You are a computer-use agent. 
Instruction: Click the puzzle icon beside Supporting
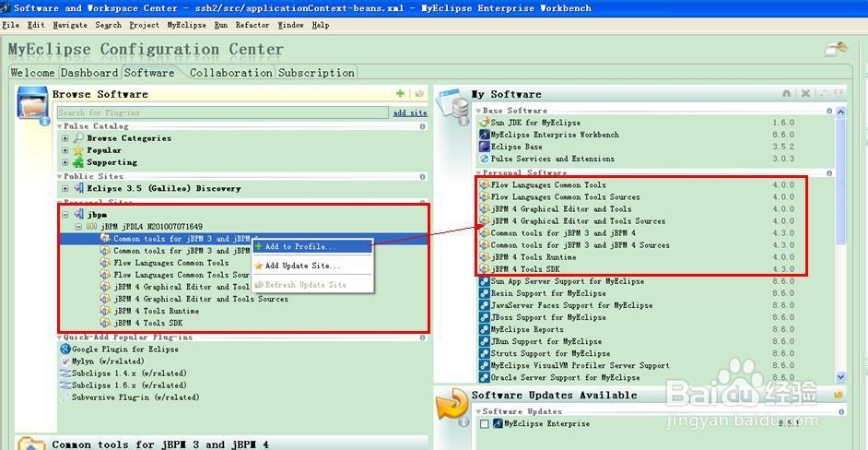(78, 162)
